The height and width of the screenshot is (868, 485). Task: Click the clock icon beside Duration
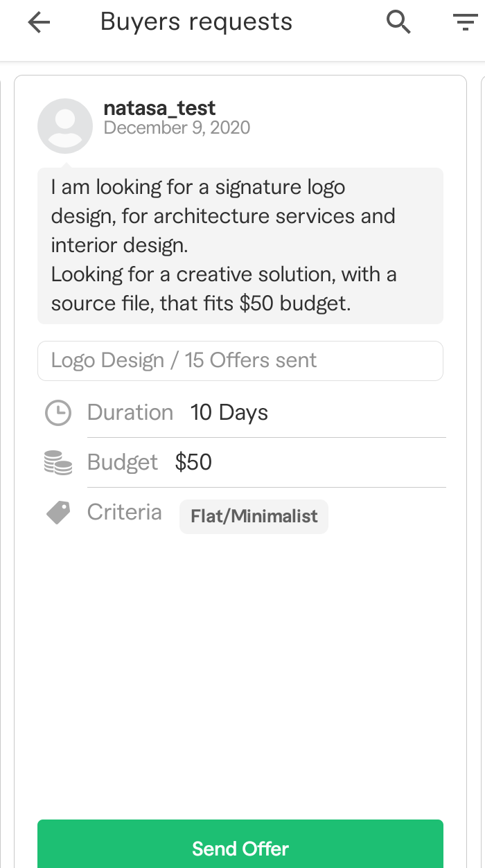[x=58, y=413]
